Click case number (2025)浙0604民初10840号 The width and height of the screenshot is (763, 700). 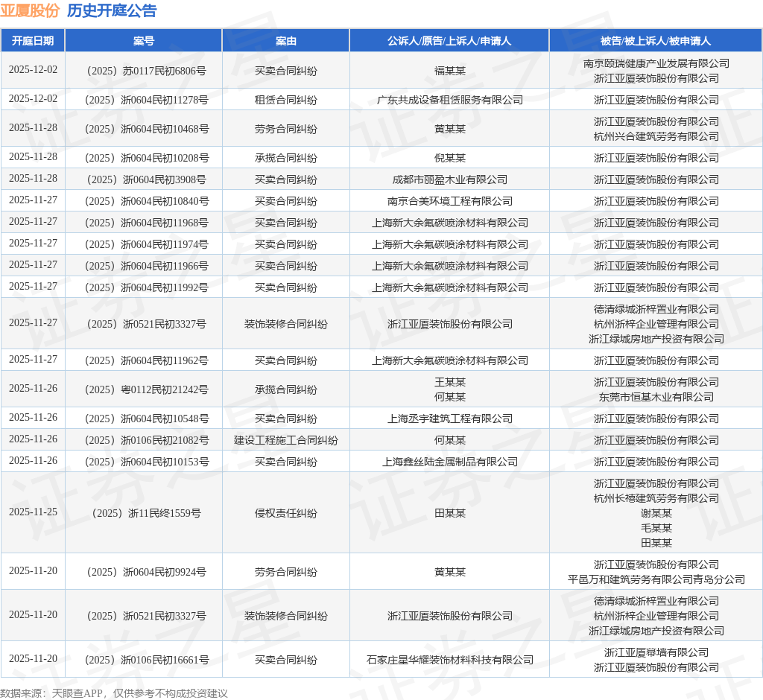(147, 201)
